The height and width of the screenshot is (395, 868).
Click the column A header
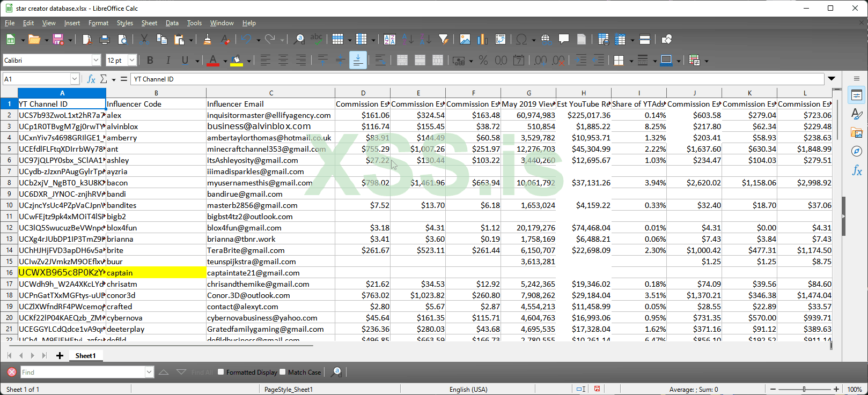tap(62, 93)
